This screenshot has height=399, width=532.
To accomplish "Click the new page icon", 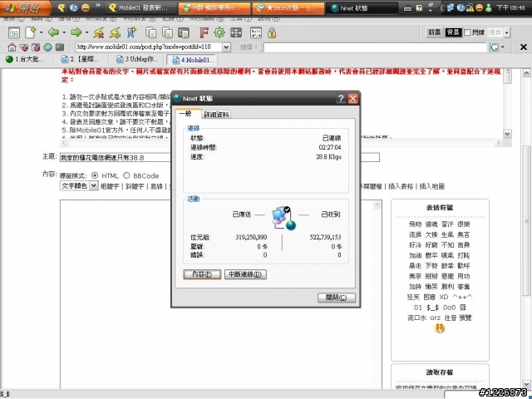I will (31, 32).
